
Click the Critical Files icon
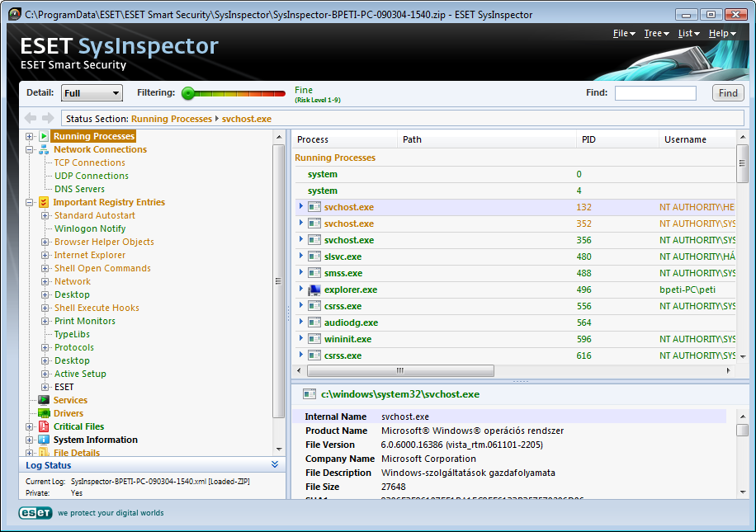[44, 426]
